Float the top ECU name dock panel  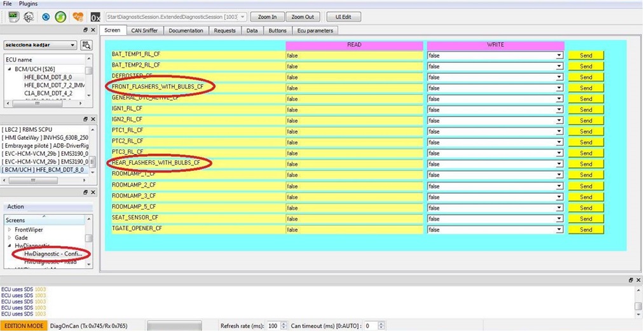(85, 30)
